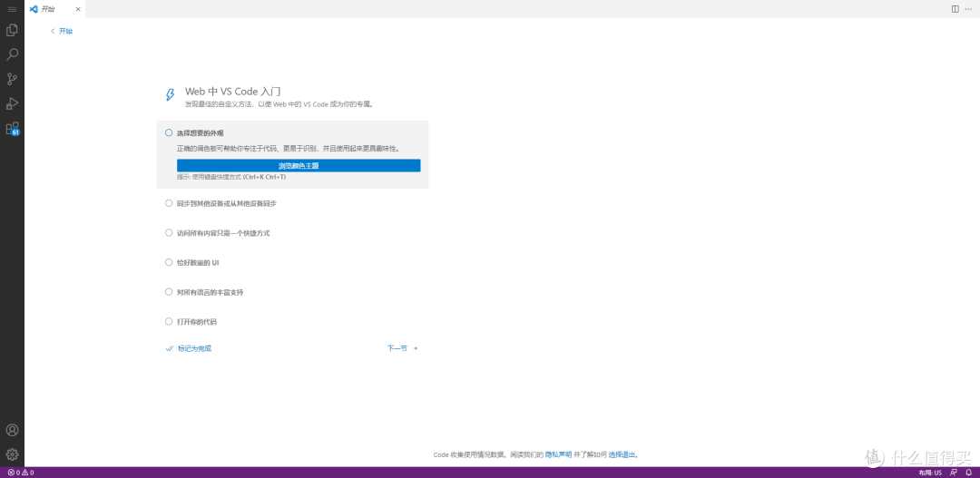Open the Source Control view

[x=12, y=79]
